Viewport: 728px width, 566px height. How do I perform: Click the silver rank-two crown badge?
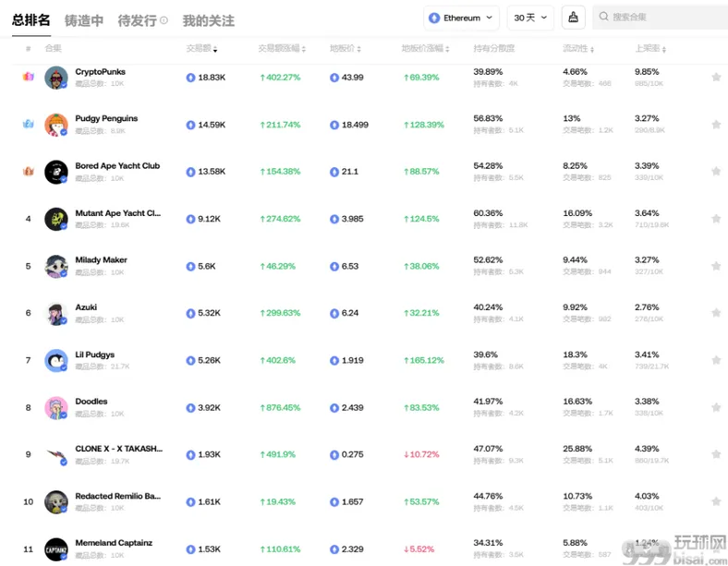(x=29, y=124)
